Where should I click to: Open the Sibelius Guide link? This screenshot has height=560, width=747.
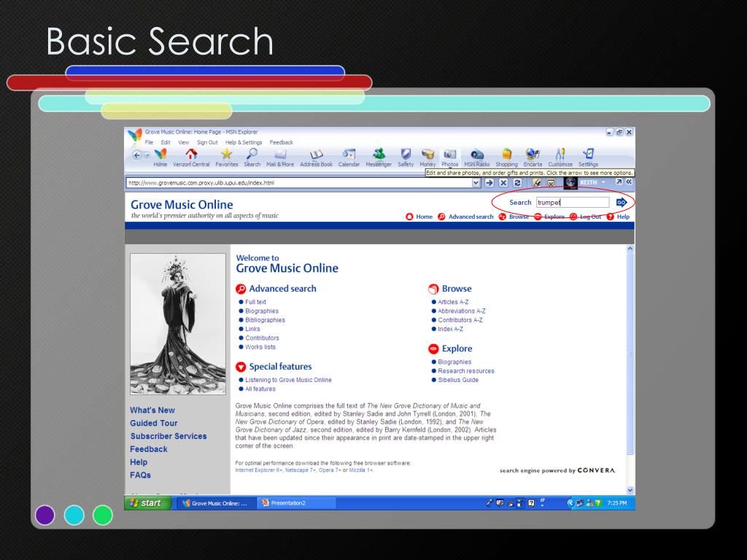458,380
